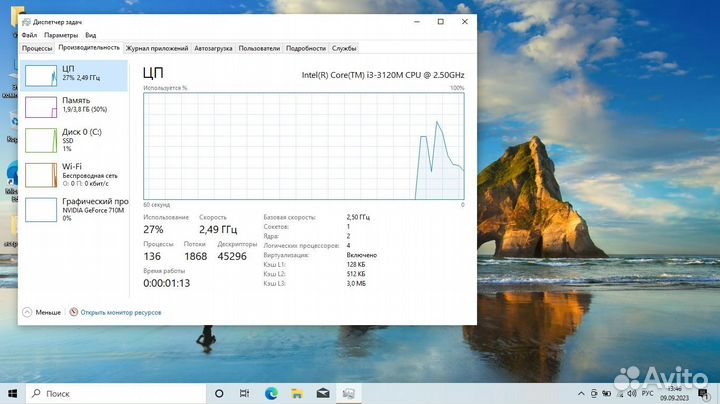The height and width of the screenshot is (404, 720).
Task: Open the notification center icon
Action: (703, 393)
